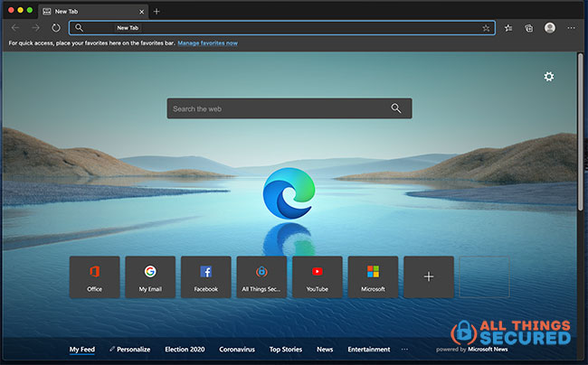This screenshot has width=588, height=365.
Task: Open the Office quick link tile
Action: tap(94, 277)
